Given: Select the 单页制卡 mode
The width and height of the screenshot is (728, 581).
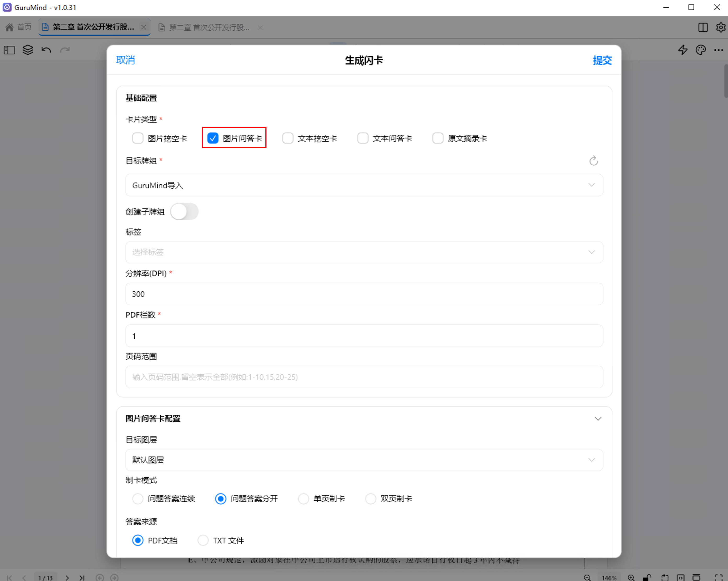Looking at the screenshot, I should [x=304, y=499].
